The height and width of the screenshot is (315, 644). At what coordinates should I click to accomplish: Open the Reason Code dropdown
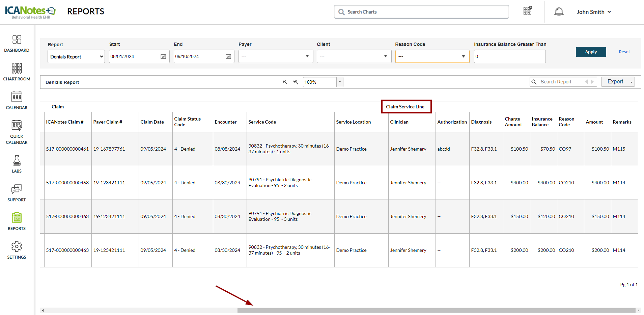coord(432,56)
